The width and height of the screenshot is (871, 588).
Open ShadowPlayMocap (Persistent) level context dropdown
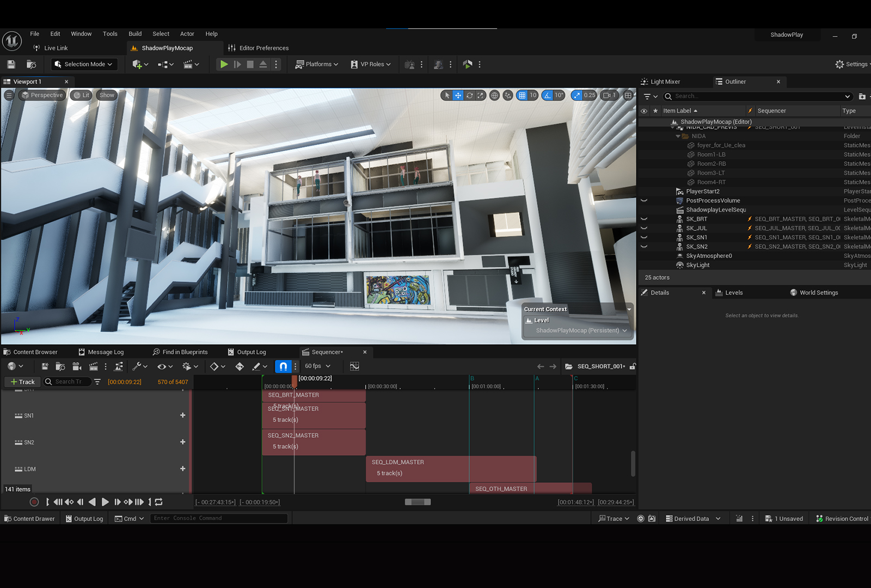tap(581, 330)
